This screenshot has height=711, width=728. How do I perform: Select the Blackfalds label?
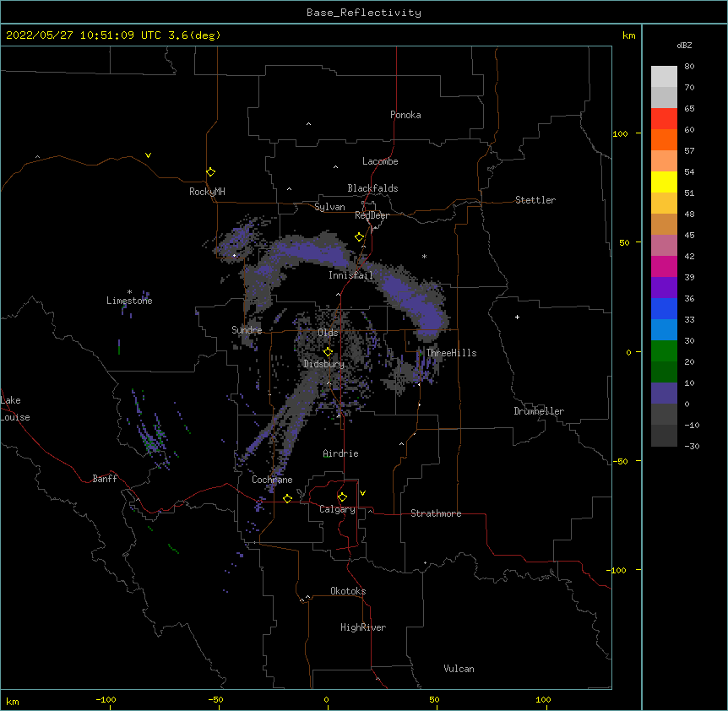[x=372, y=188]
